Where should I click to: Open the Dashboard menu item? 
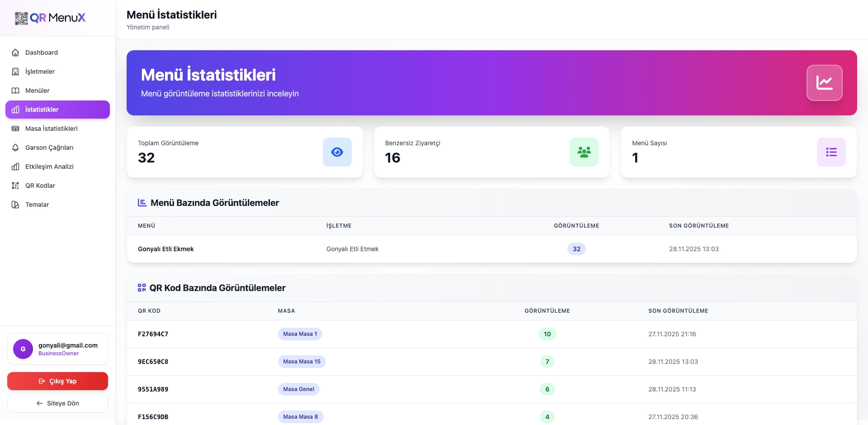click(x=42, y=53)
